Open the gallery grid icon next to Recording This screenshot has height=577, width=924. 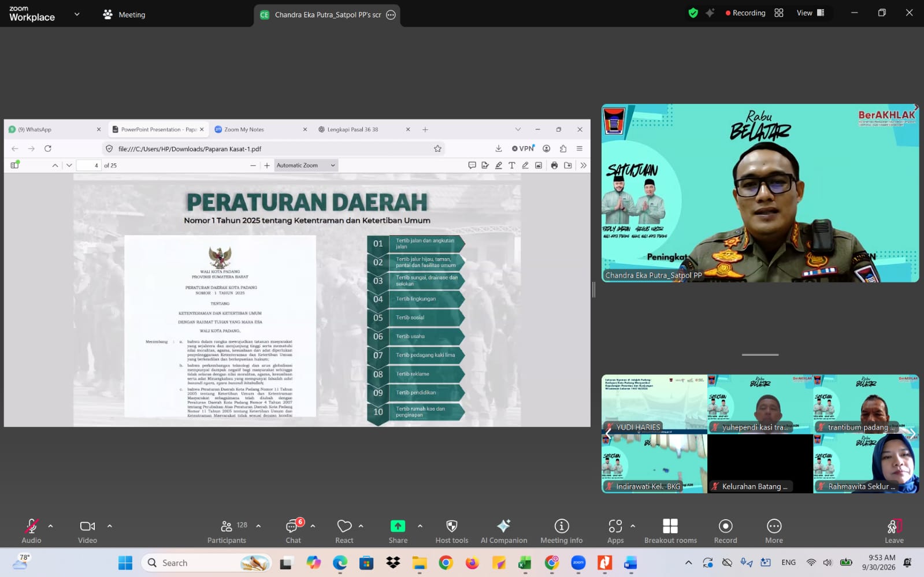[x=779, y=13]
